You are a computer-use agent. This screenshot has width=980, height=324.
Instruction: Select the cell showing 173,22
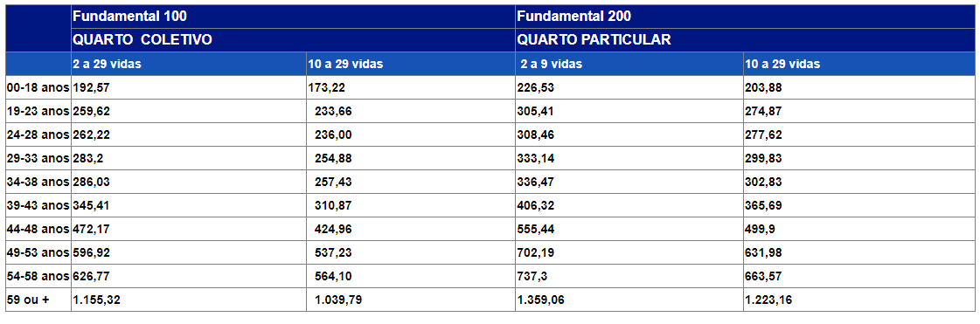point(411,87)
